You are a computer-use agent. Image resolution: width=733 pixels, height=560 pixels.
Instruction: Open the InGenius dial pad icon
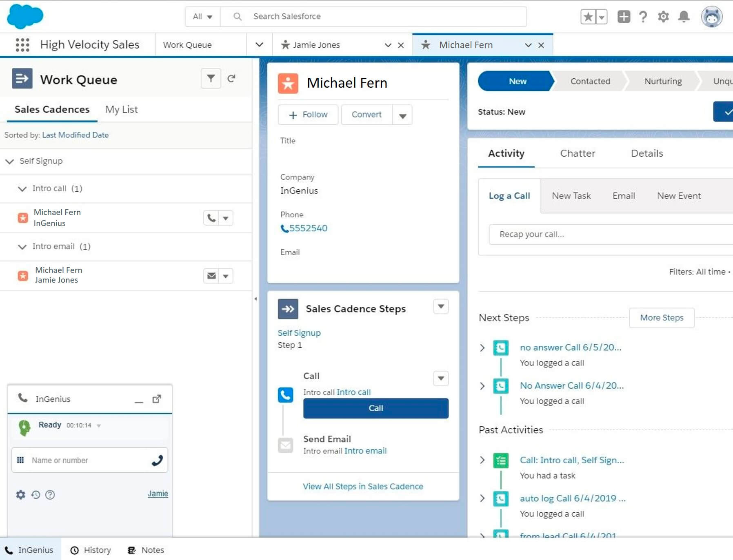tap(20, 460)
